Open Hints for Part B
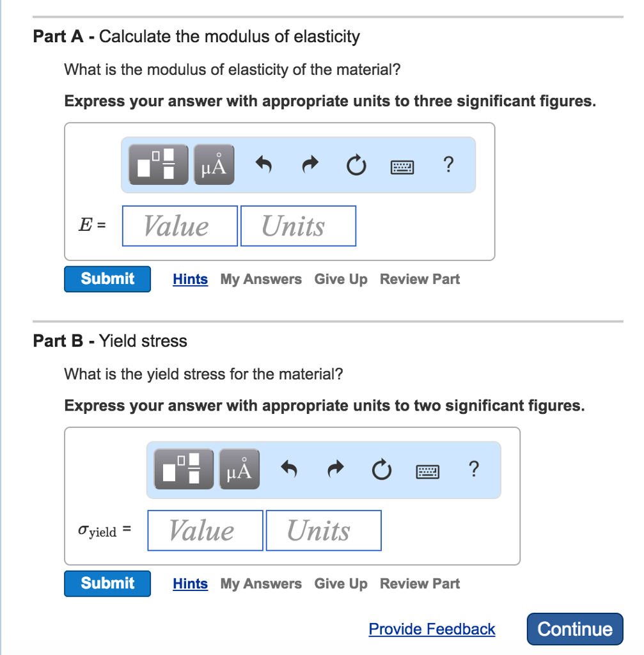The height and width of the screenshot is (655, 644). click(190, 583)
